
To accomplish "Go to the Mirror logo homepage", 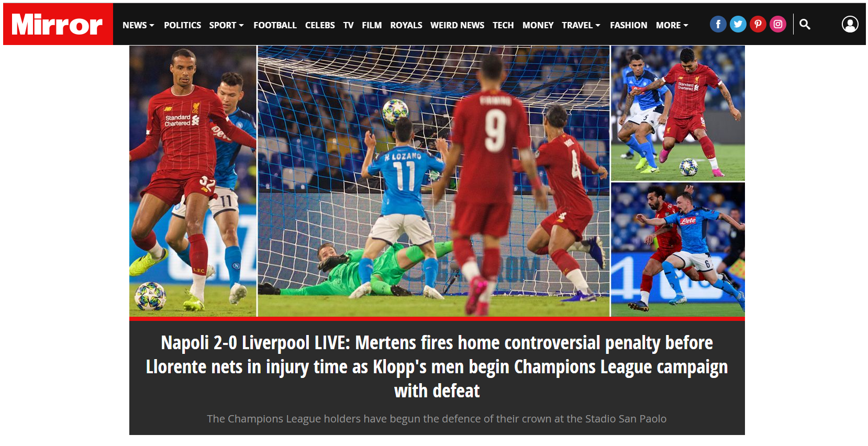I will pyautogui.click(x=58, y=24).
